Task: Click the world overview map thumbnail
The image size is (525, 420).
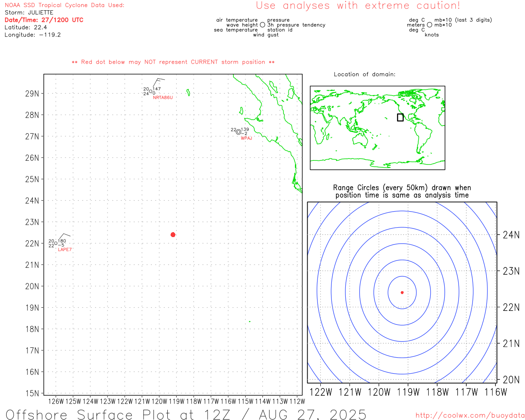Action: [x=377, y=128]
